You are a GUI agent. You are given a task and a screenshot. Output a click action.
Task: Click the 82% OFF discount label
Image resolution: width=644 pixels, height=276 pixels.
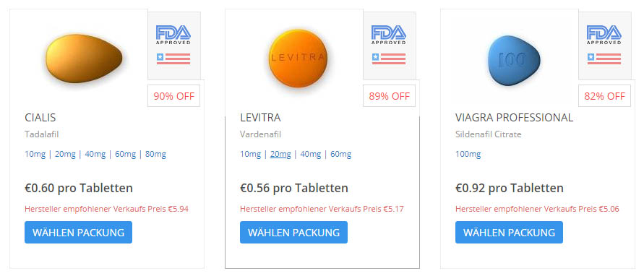click(604, 96)
